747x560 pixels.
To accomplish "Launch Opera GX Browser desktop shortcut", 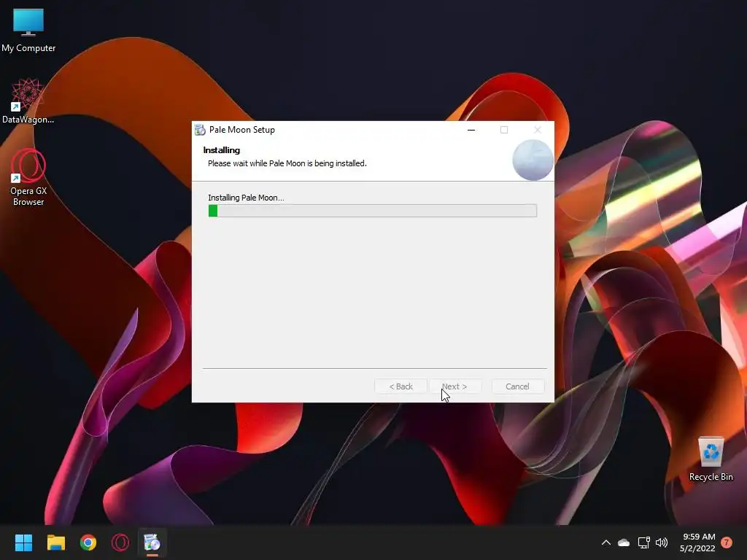I will pyautogui.click(x=28, y=177).
